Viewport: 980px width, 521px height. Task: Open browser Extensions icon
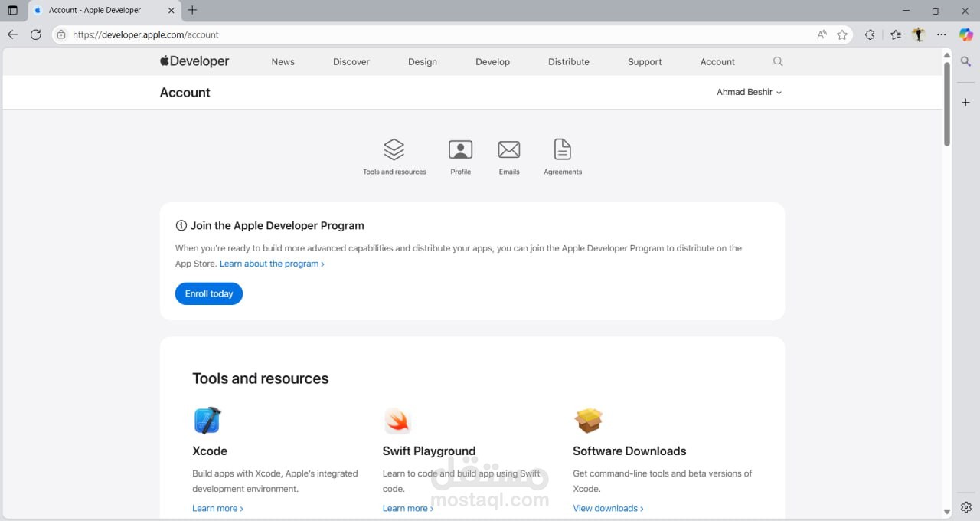pyautogui.click(x=870, y=34)
